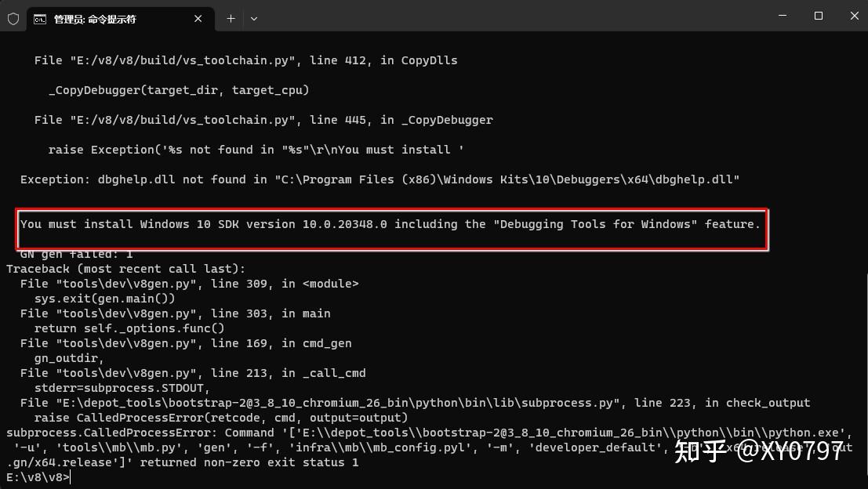Expand the new tab profile dropdown chevron
Screen dimensions: 868x489
click(254, 19)
